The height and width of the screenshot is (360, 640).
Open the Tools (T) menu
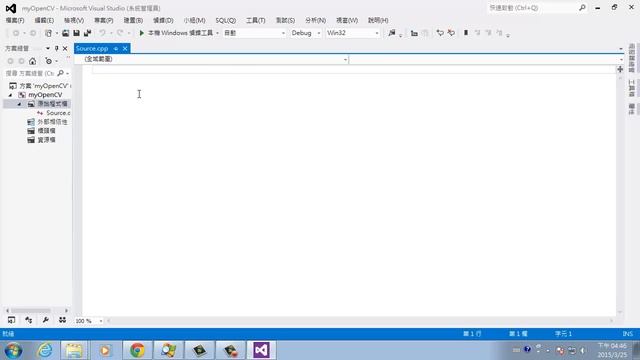[x=256, y=20]
